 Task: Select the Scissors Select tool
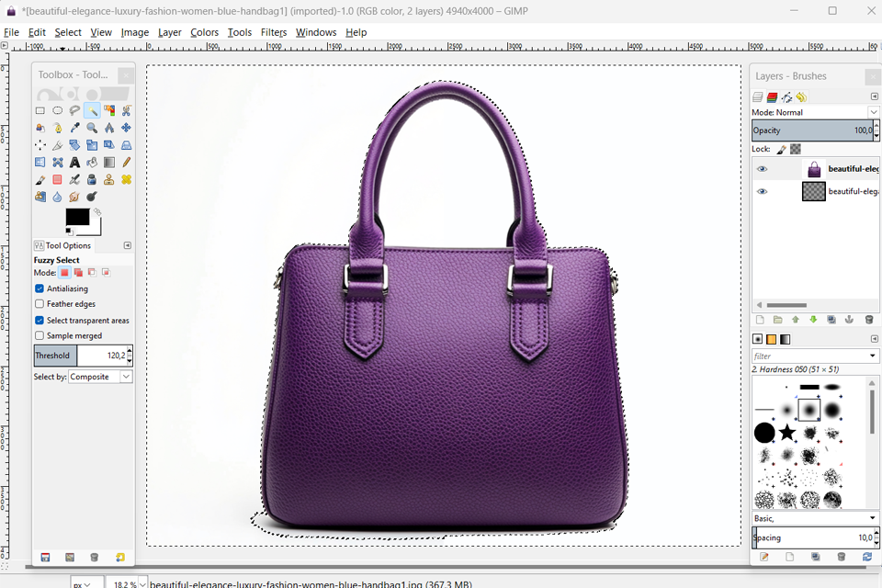click(127, 111)
